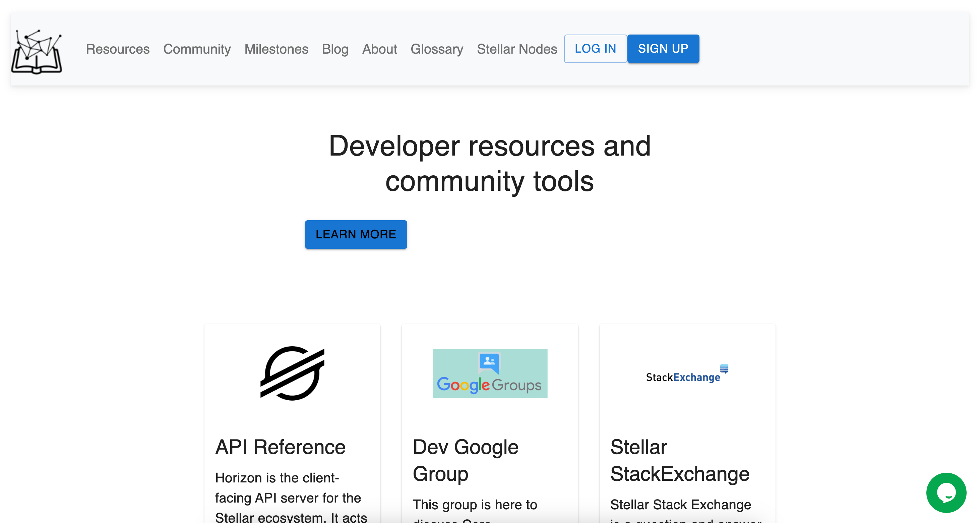Open Milestones in the navigation bar
The image size is (980, 523).
pos(276,49)
